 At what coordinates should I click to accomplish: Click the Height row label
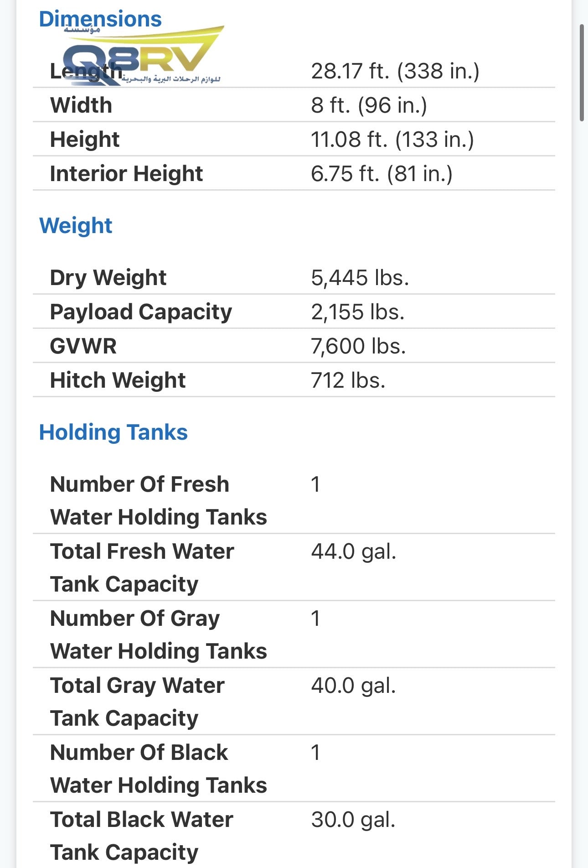point(85,140)
